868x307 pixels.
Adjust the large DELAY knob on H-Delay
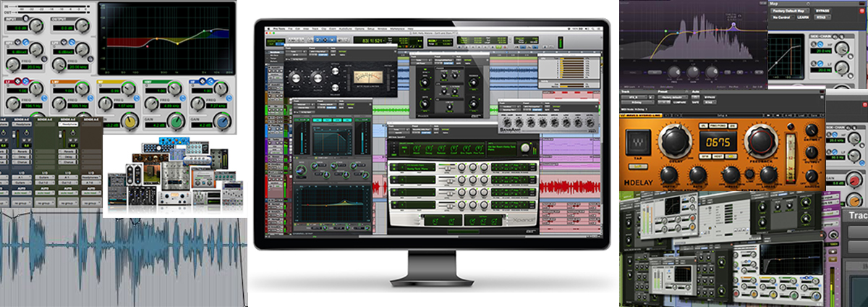click(675, 140)
